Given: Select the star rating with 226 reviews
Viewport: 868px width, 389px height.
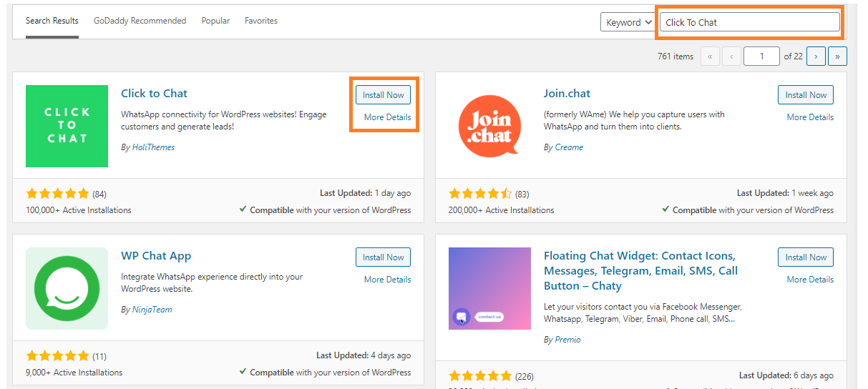Looking at the screenshot, I should point(480,375).
